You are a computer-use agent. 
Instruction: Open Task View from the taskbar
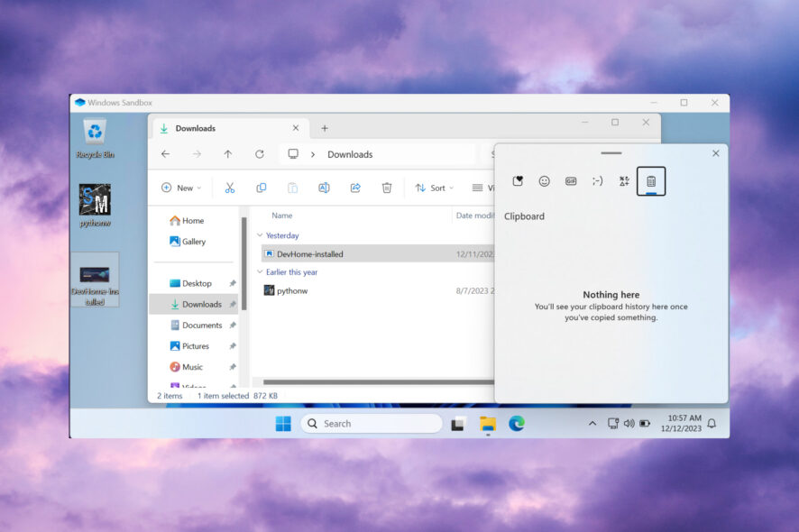pos(457,424)
